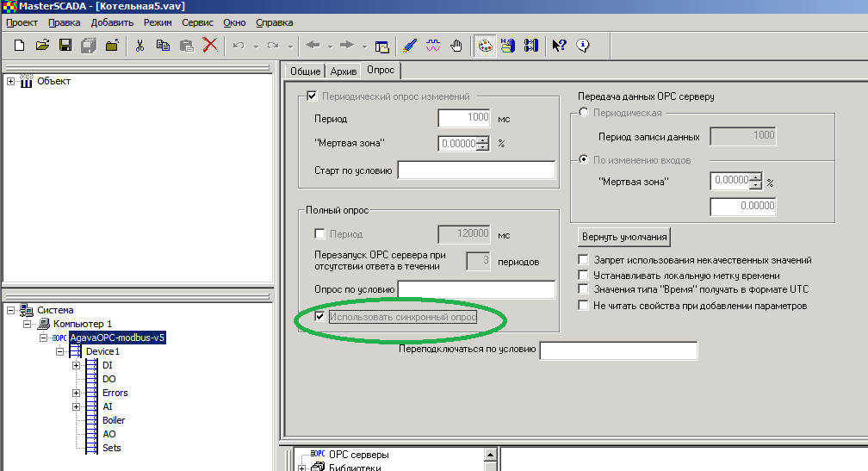The height and width of the screenshot is (471, 868).
Task: Select the Sets tree item
Action: pyautogui.click(x=111, y=448)
